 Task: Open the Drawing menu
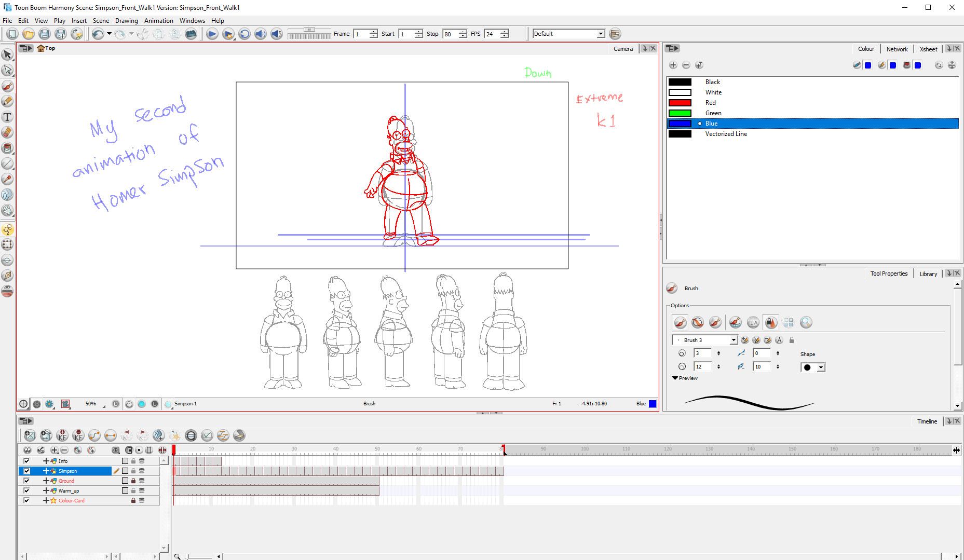tap(126, 21)
